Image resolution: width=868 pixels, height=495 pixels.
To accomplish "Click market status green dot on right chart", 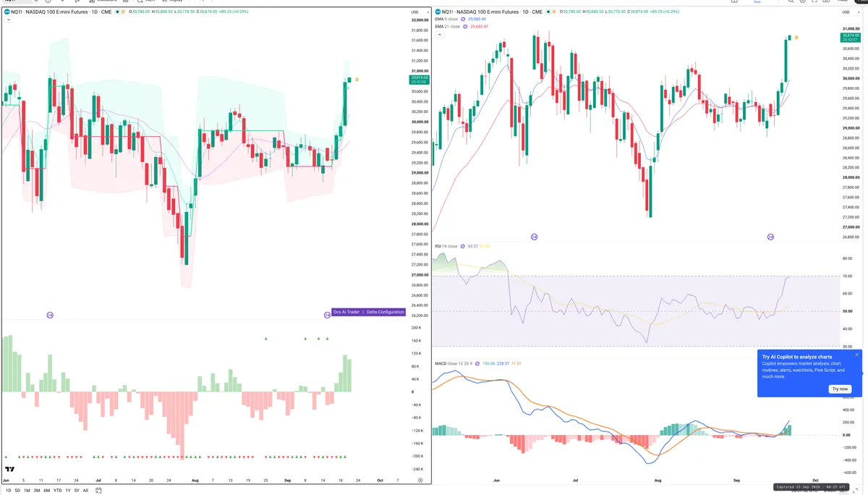I will tap(548, 12).
